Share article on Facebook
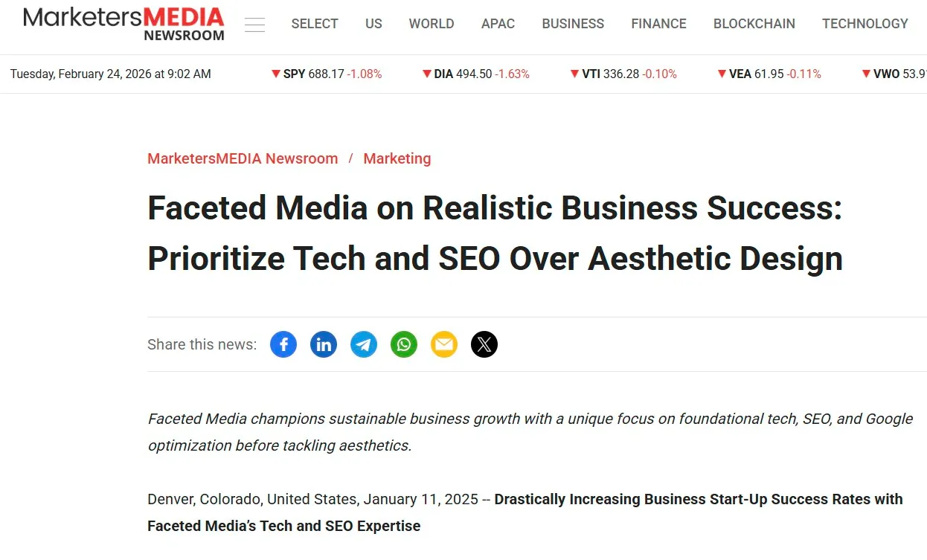This screenshot has height=560, width=927. click(283, 344)
